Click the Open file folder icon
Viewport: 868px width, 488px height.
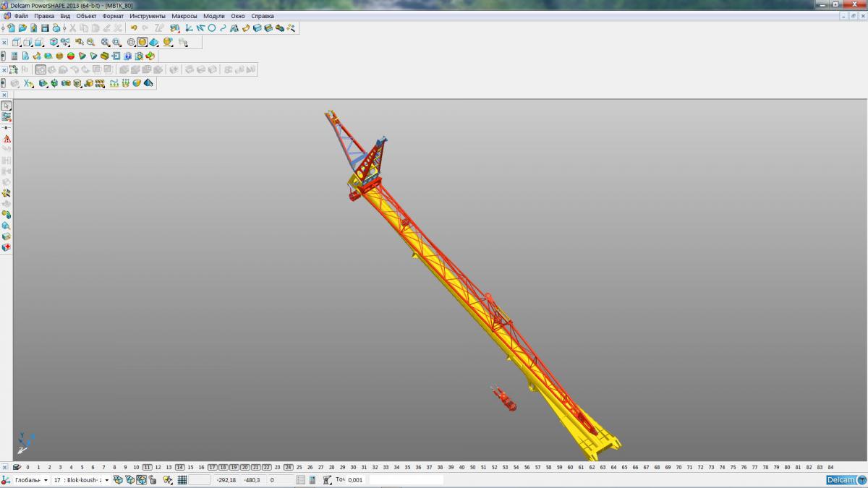[22, 27]
